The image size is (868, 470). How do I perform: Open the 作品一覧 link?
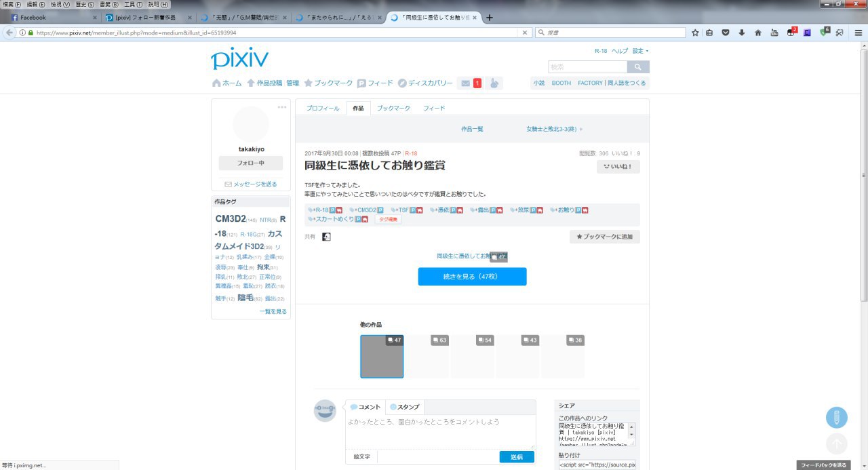point(472,129)
